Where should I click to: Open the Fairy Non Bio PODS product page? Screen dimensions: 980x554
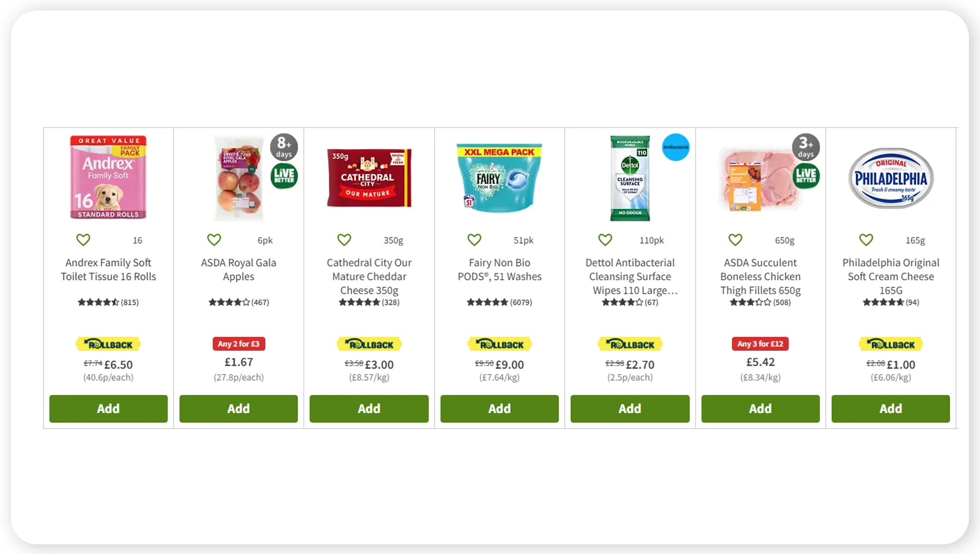click(499, 269)
